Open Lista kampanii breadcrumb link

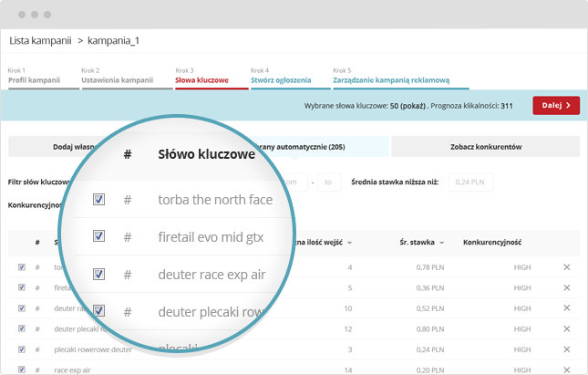click(x=40, y=40)
